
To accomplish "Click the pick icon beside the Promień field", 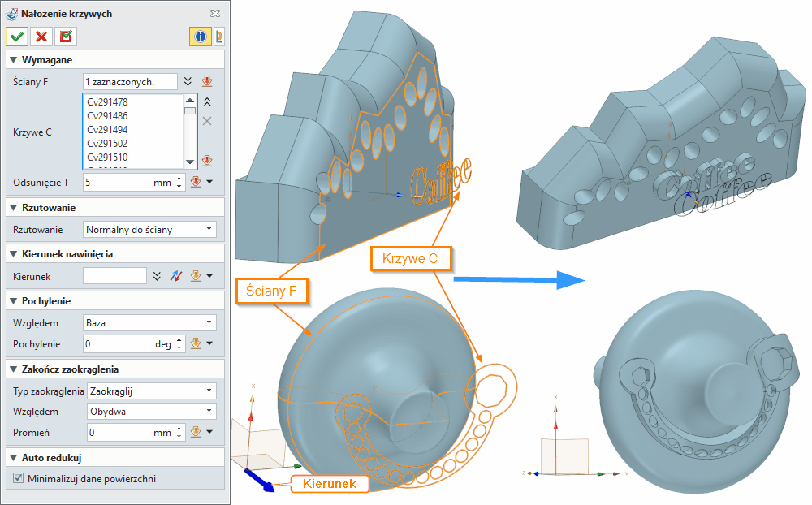I will [x=196, y=432].
